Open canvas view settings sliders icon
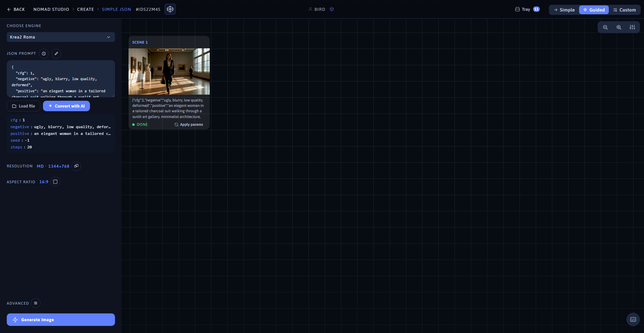This screenshot has width=644, height=333. pos(632,27)
